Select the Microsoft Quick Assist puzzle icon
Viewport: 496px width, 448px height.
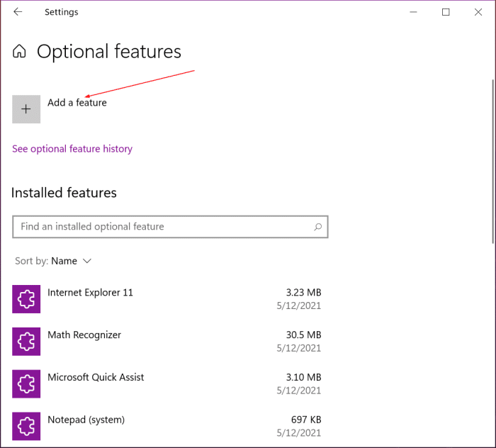coord(26,383)
